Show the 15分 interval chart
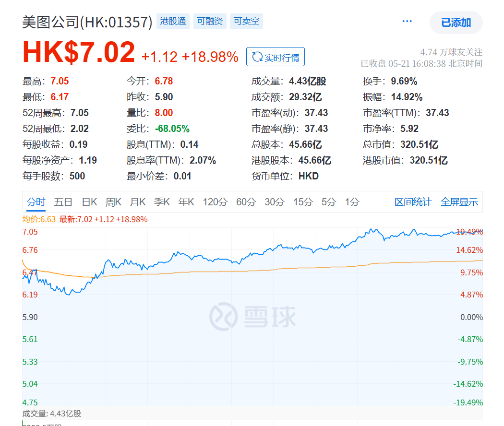The width and height of the screenshot is (504, 426). pos(303,202)
